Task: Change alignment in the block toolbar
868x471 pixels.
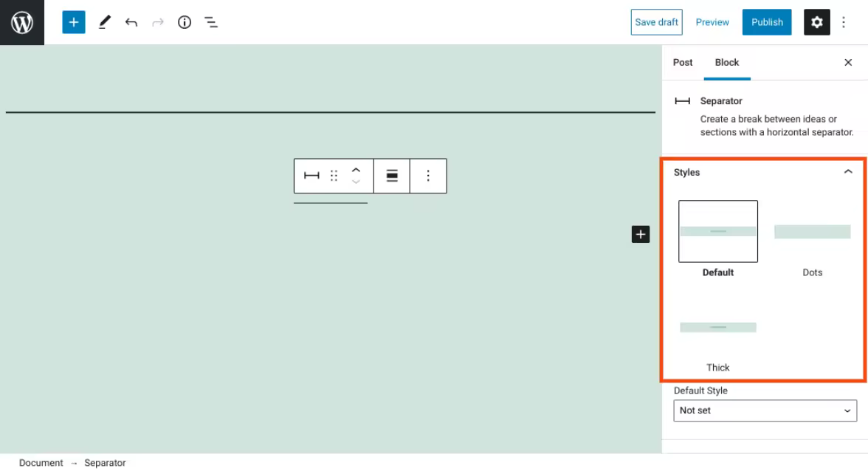Action: tap(392, 176)
